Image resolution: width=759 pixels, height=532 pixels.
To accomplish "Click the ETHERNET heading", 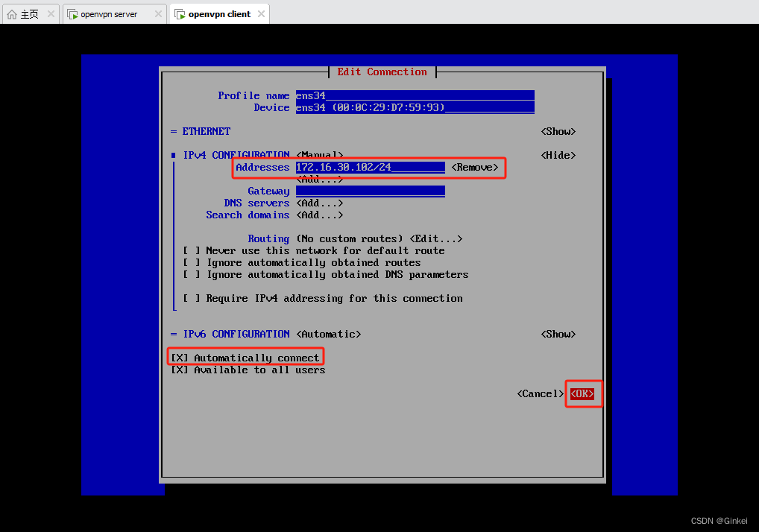I will point(207,132).
